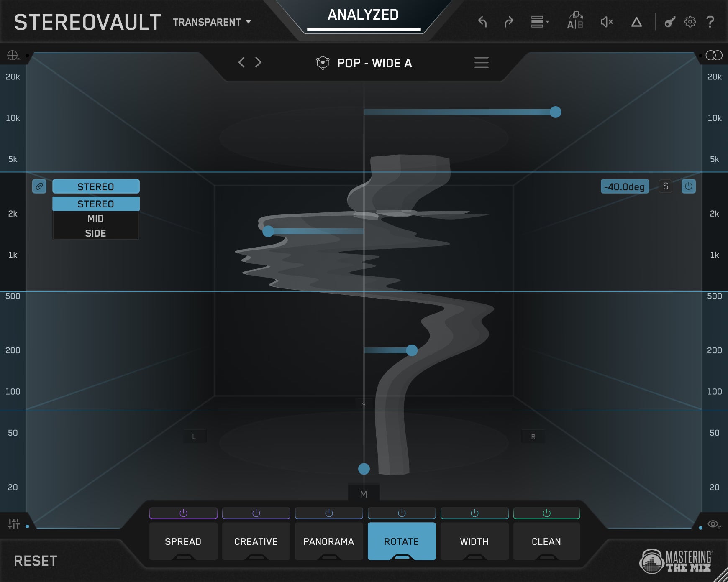Select the ROTATE tab
Viewport: 728px width, 582px height.
pos(402,541)
